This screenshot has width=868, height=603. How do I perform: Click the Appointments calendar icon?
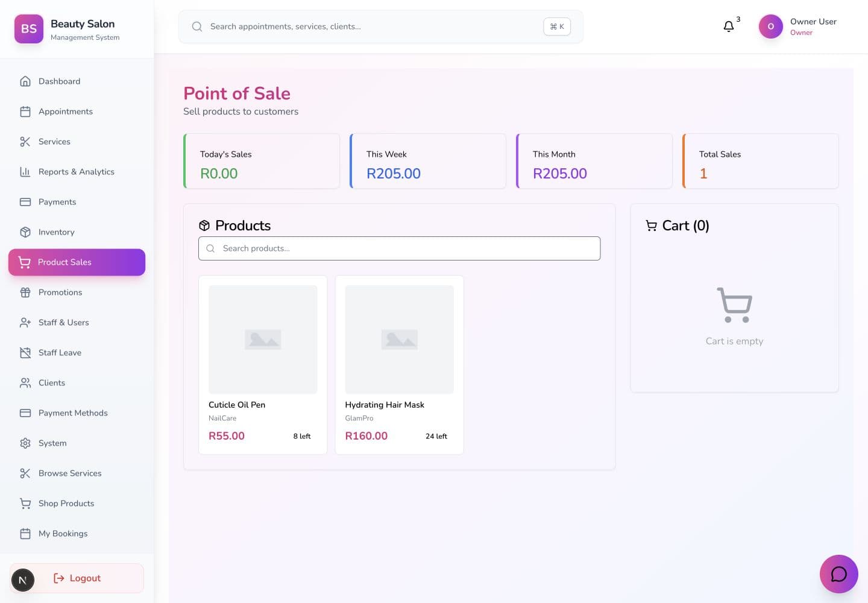pos(25,112)
